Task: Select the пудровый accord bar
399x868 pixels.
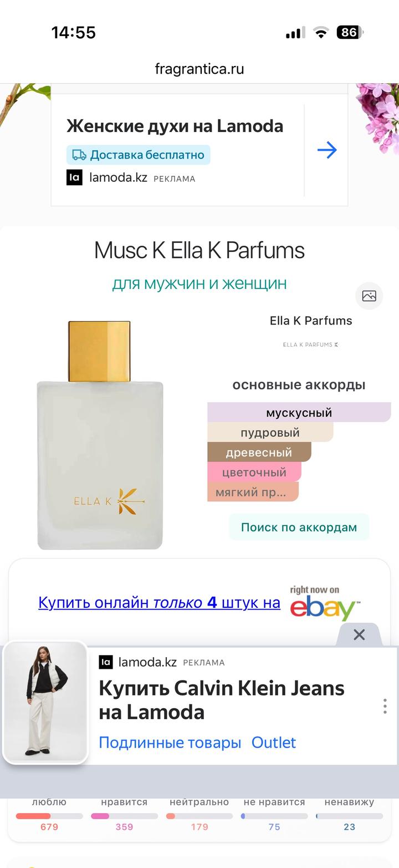Action: tap(270, 433)
